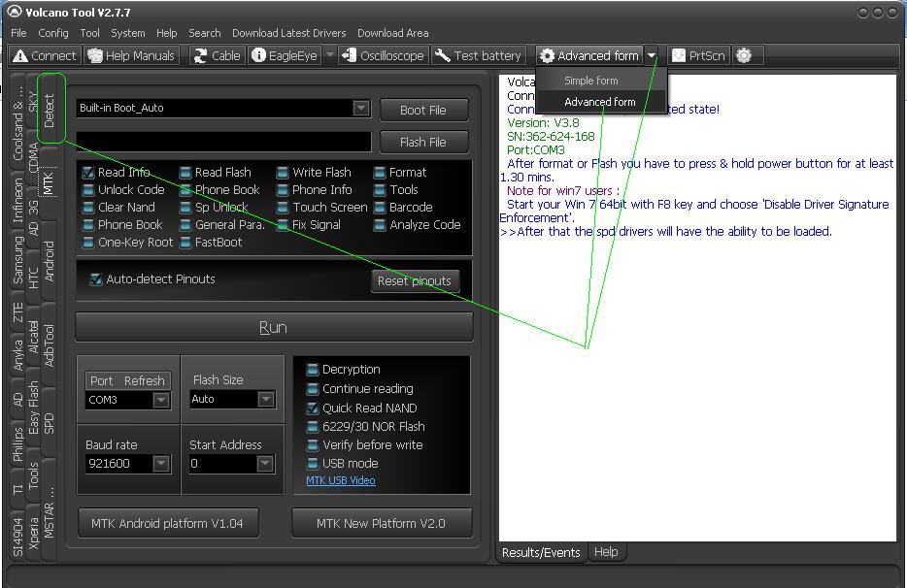The height and width of the screenshot is (588, 907).
Task: Switch to the Infineon side tab
Action: 17,200
